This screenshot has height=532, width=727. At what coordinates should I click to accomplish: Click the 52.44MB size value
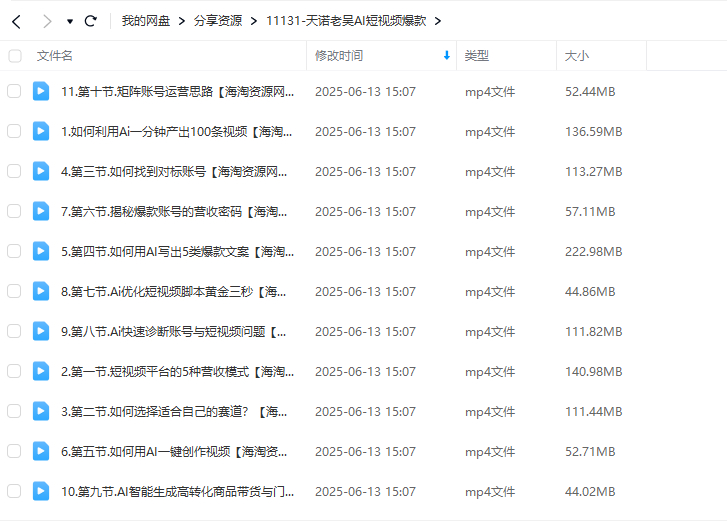pyautogui.click(x=590, y=92)
